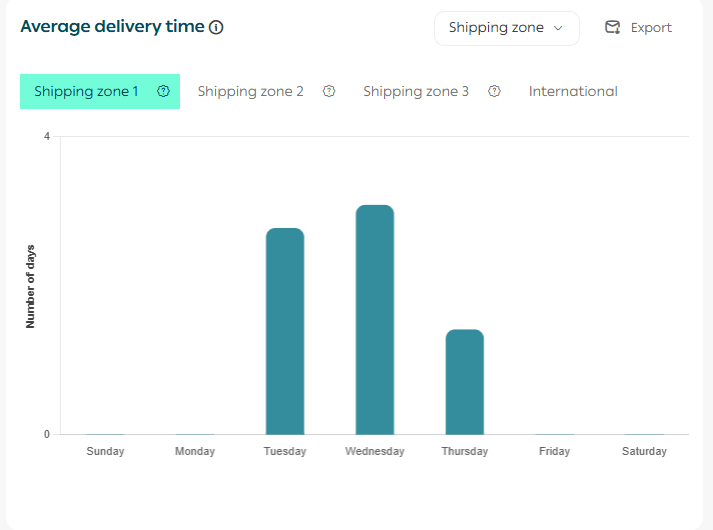Click the Thursday bar in chart

click(x=465, y=382)
